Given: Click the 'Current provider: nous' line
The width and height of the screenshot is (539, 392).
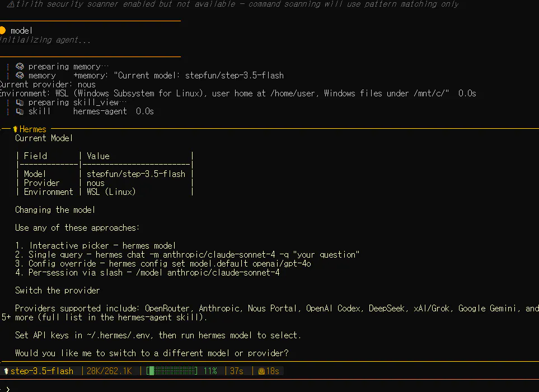Looking at the screenshot, I should pyautogui.click(x=48, y=84).
